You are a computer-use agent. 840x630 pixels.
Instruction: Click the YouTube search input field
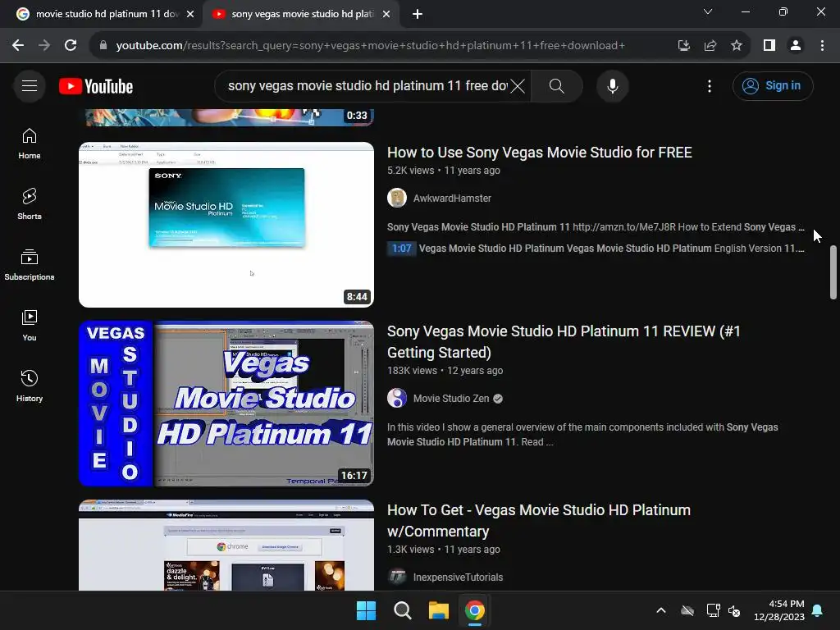coord(367,85)
